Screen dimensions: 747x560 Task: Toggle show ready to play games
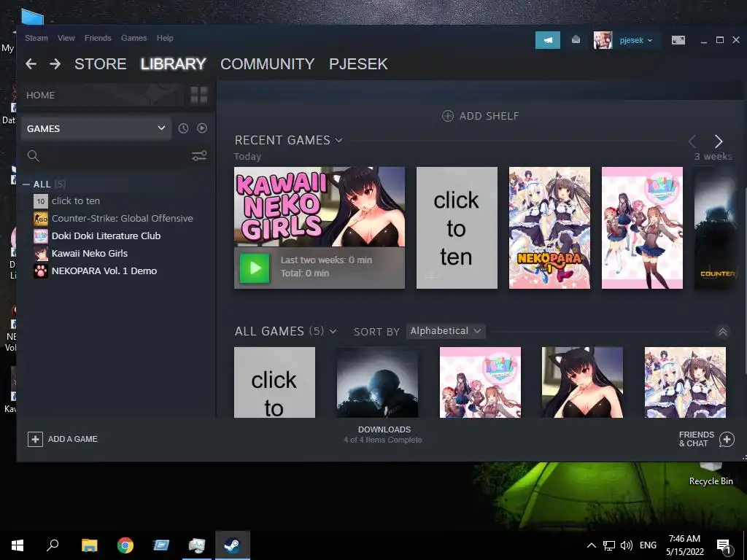[x=202, y=128]
